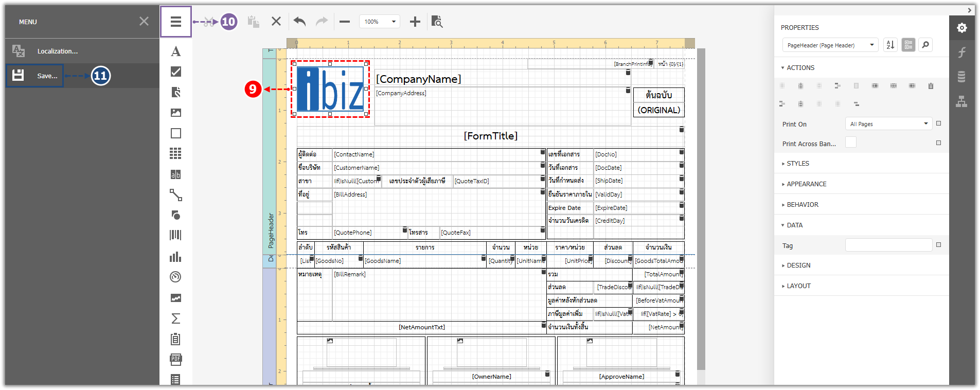This screenshot has height=390, width=980.
Task: Select the Picture Box toolbox control
Action: (x=175, y=113)
